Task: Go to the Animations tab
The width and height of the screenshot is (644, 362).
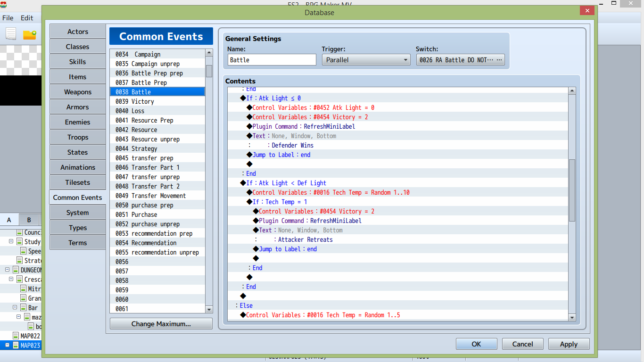Action: click(x=78, y=167)
